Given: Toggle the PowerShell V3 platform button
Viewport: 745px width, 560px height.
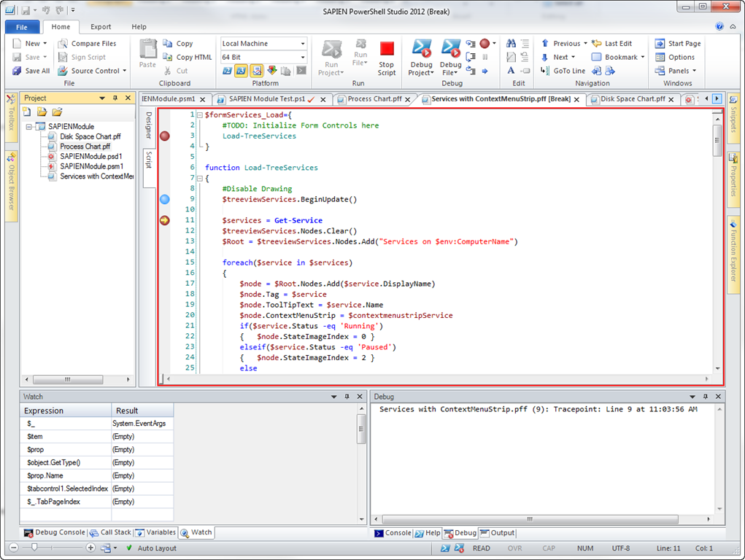Looking at the screenshot, I should point(242,71).
